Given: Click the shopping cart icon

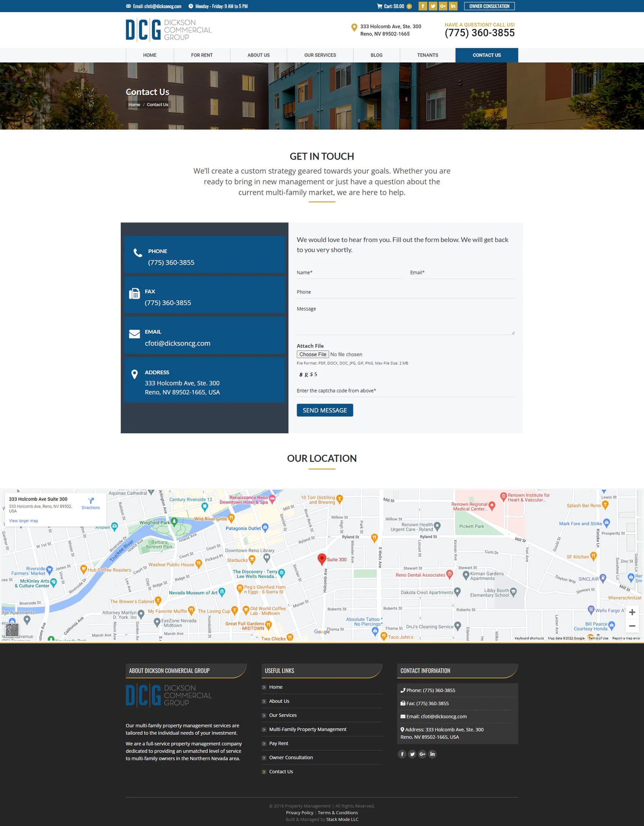Looking at the screenshot, I should point(380,6).
